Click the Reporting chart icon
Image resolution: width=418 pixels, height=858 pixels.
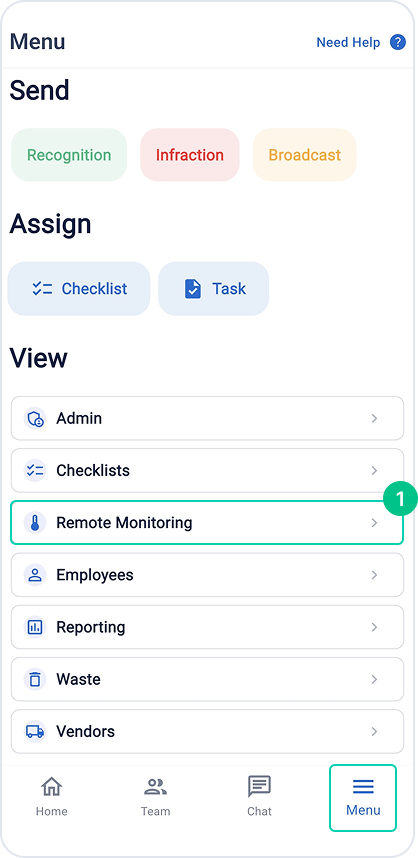(35, 627)
